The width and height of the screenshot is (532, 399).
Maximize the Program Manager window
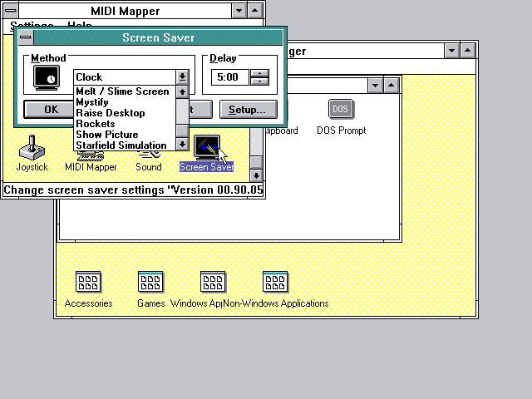[468, 51]
